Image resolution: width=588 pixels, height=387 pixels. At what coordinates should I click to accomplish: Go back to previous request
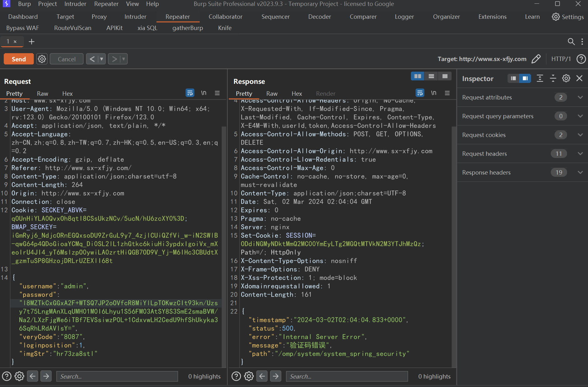pos(92,59)
